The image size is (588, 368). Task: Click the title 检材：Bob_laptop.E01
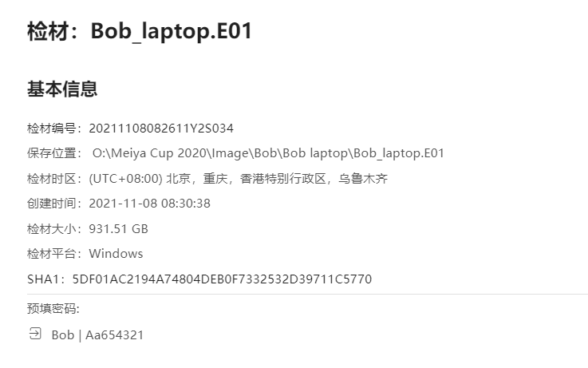[x=140, y=31]
